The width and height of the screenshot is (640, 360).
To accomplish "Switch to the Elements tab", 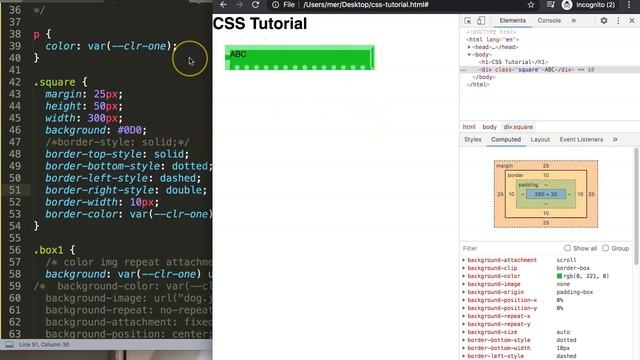I will (513, 20).
